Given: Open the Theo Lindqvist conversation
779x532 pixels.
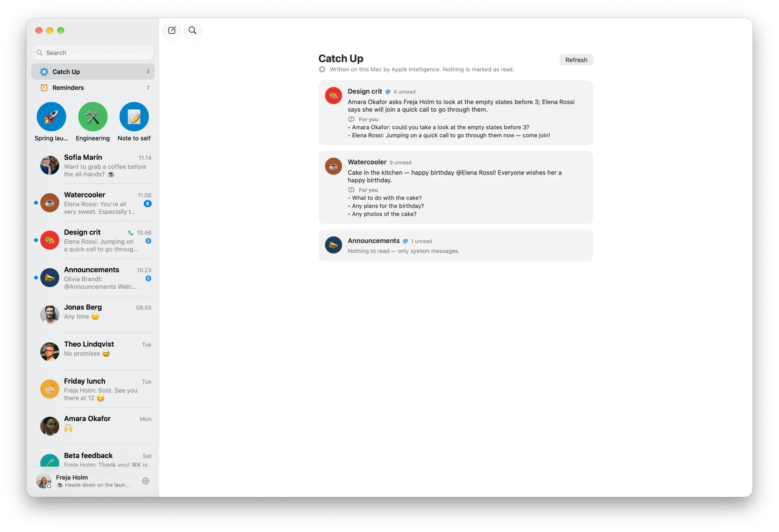Looking at the screenshot, I should pyautogui.click(x=93, y=352).
